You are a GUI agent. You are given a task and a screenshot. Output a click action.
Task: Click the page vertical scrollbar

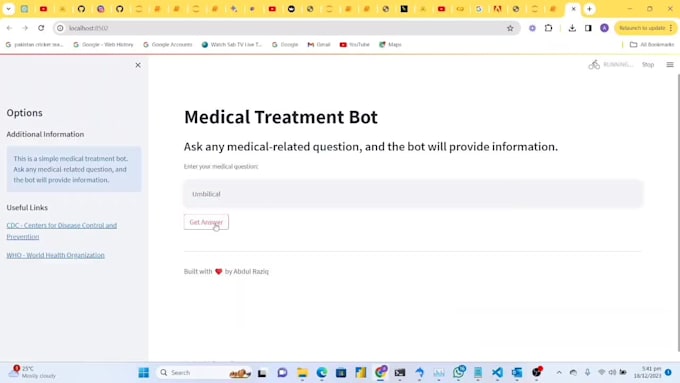click(678, 213)
